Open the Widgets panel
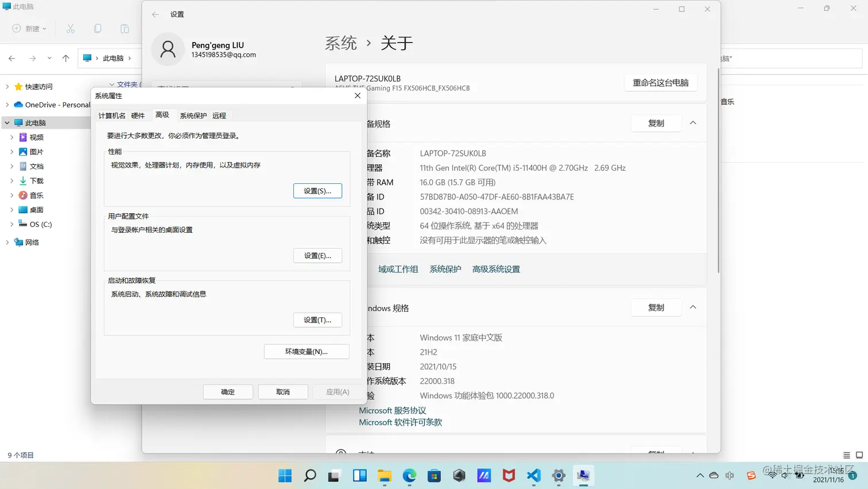 [x=359, y=475]
